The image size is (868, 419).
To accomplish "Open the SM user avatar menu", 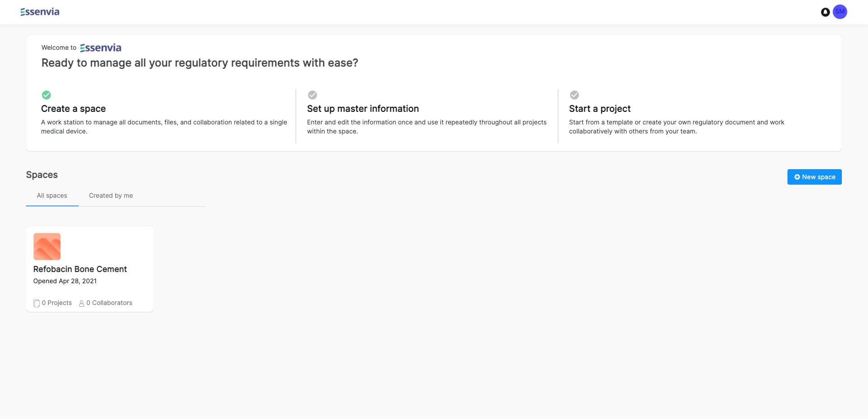I will point(840,12).
